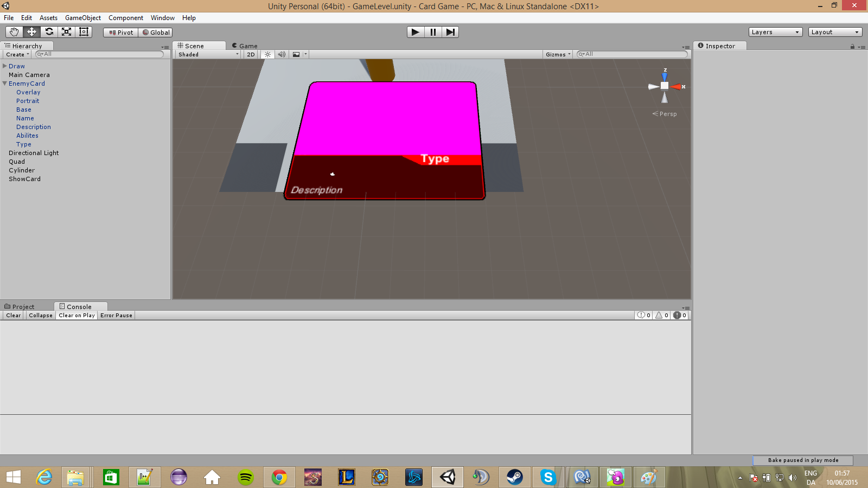Open Hierarchy panel options menu
The height and width of the screenshot is (488, 868).
point(165,47)
